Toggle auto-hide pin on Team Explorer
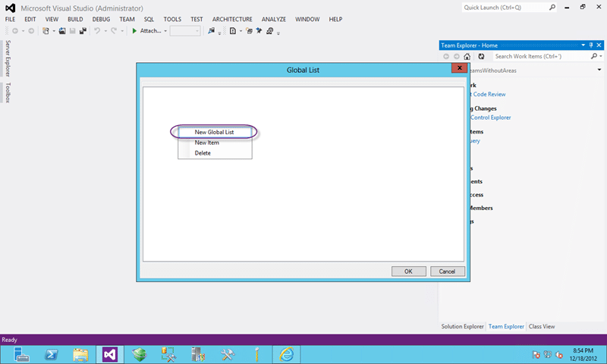Screen dimensions: 607x364 [x=591, y=45]
